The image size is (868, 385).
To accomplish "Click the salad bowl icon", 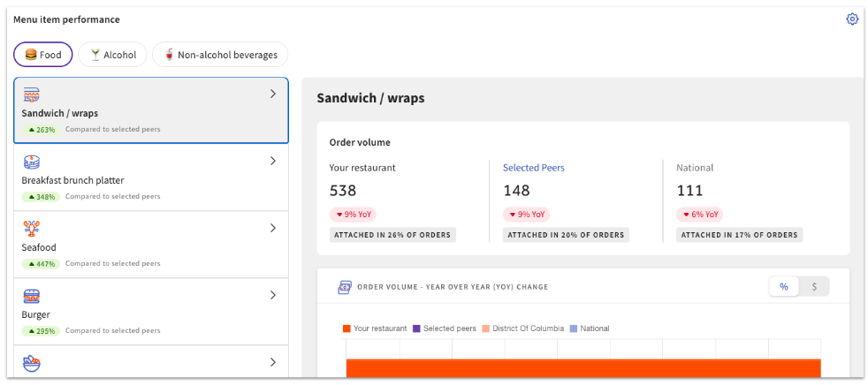I will pyautogui.click(x=31, y=363).
